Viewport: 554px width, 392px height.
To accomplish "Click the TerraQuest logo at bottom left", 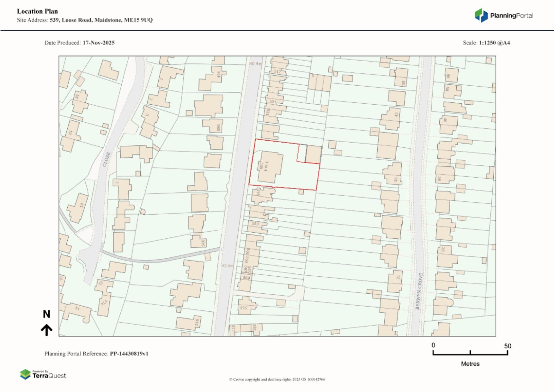I will tap(43, 375).
